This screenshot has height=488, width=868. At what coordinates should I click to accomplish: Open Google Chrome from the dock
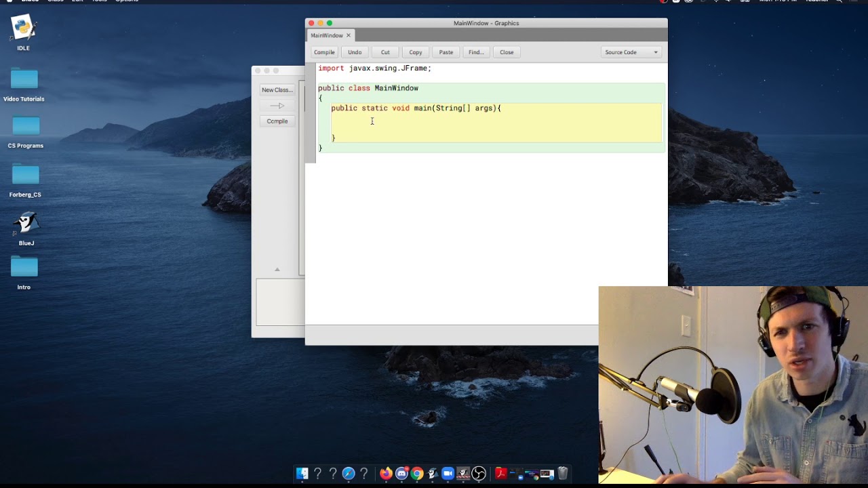417,474
